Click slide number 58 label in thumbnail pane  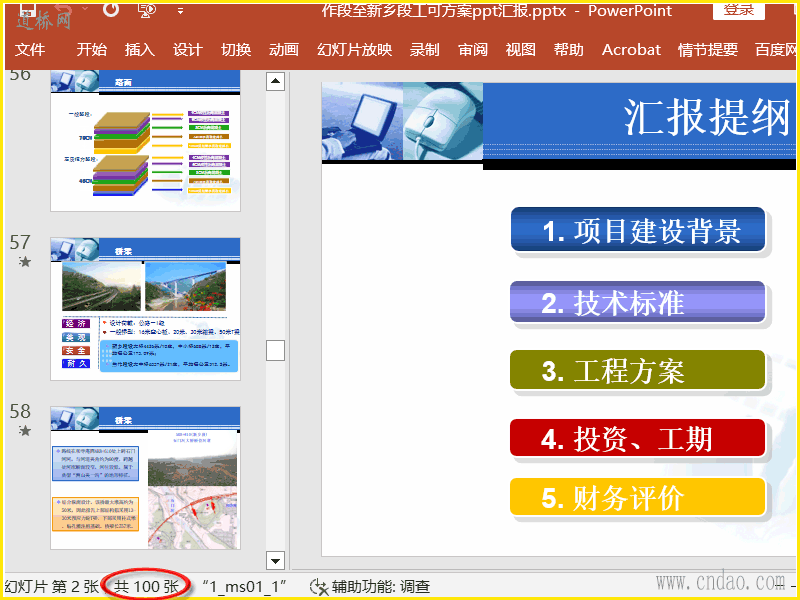[20, 411]
